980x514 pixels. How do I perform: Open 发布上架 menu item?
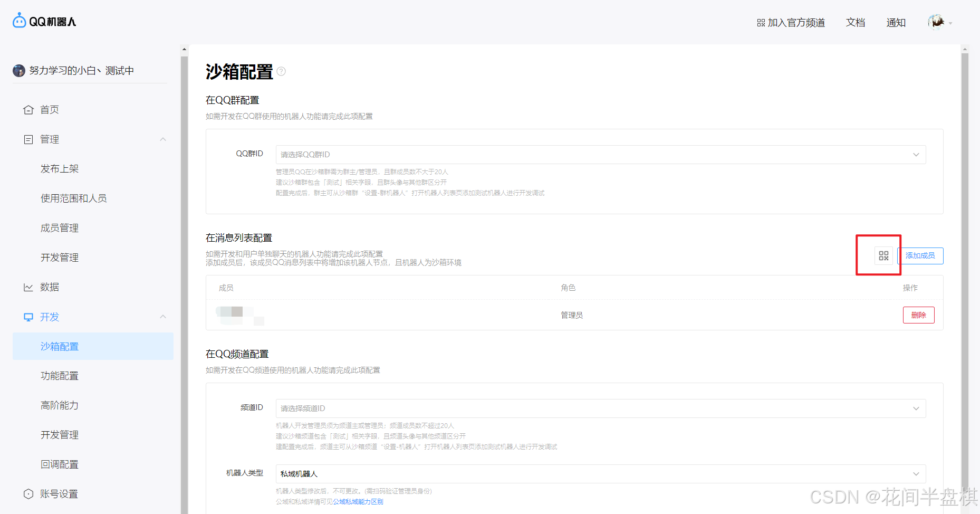[60, 169]
